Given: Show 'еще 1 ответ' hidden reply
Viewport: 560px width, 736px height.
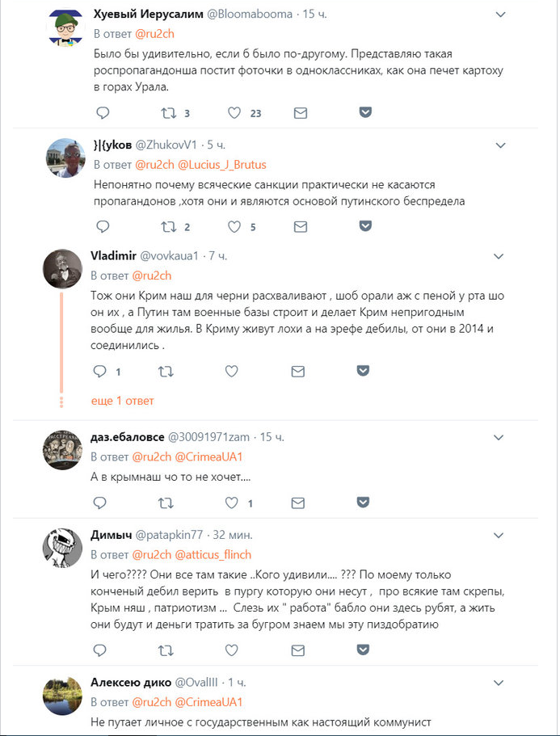Looking at the screenshot, I should pos(123,401).
